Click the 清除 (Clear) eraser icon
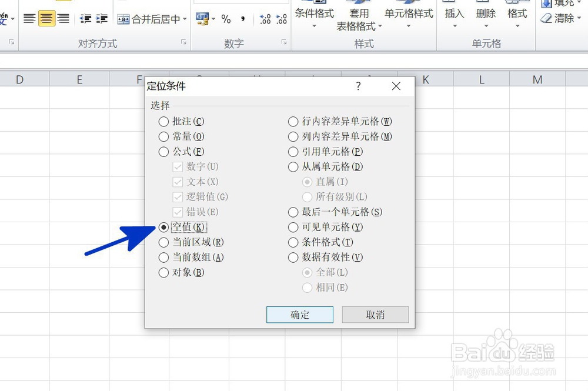588x391 pixels. (546, 18)
